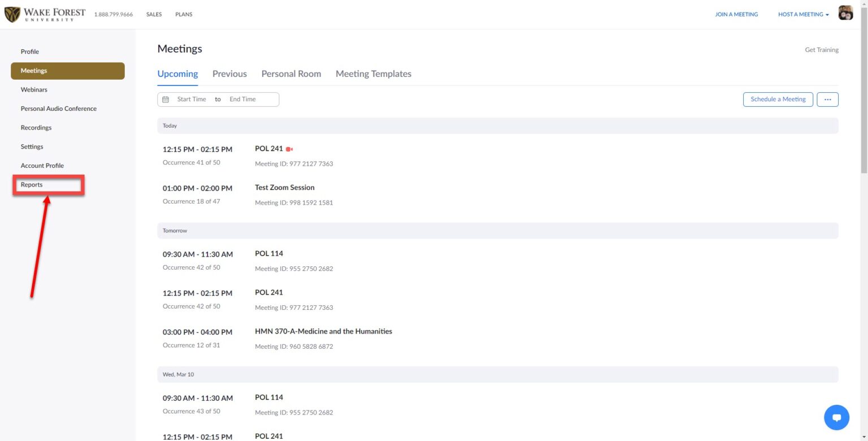Click the red recording indicator beside POL 241

pos(289,149)
